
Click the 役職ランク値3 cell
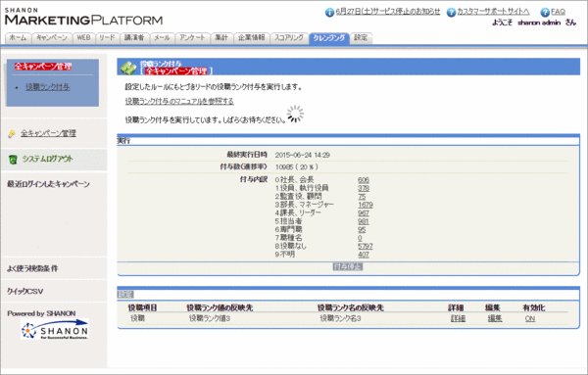(x=210, y=318)
